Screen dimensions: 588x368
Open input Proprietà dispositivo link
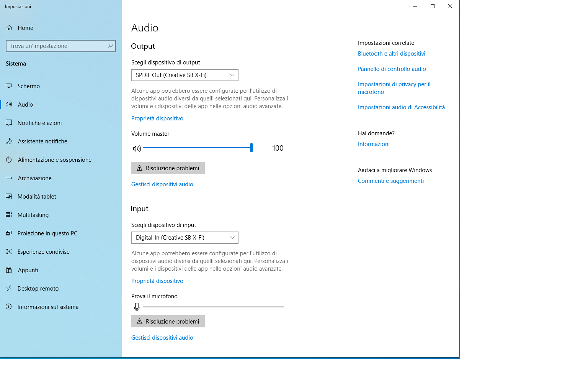pos(157,281)
